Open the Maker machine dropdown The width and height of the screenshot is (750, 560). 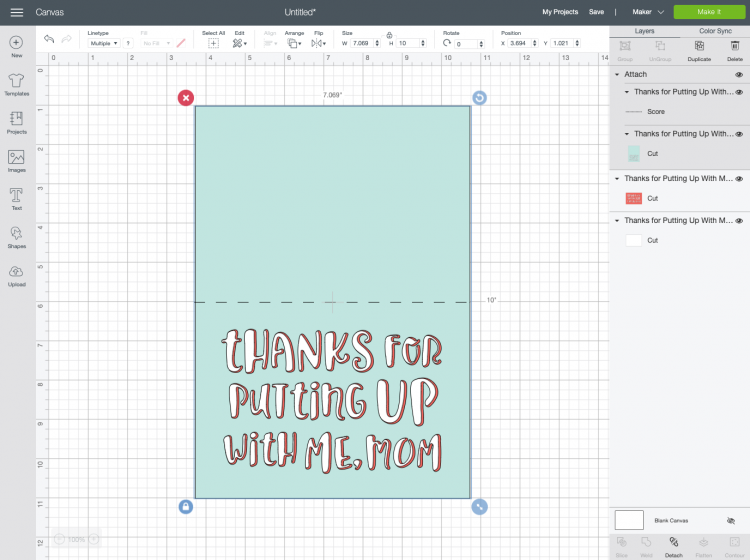[x=648, y=12]
